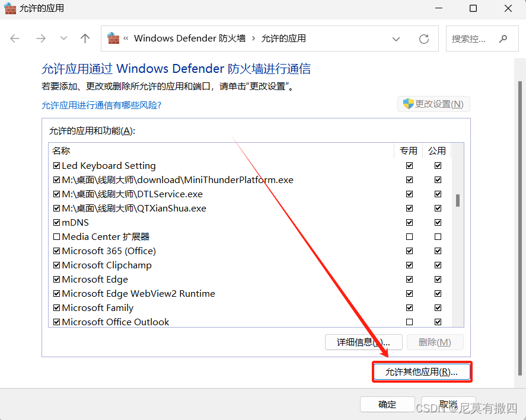Select the 允许的应用 breadcrumb
The width and height of the screenshot is (526, 420).
click(283, 39)
